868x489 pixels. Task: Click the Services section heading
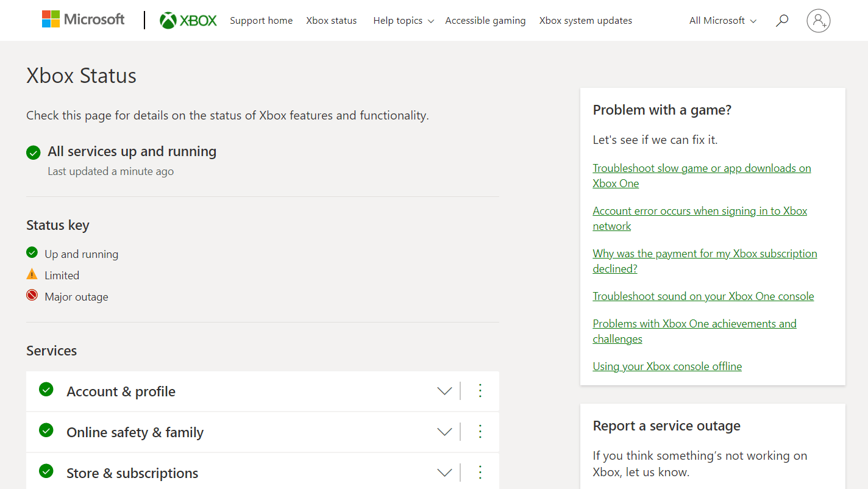[52, 351]
